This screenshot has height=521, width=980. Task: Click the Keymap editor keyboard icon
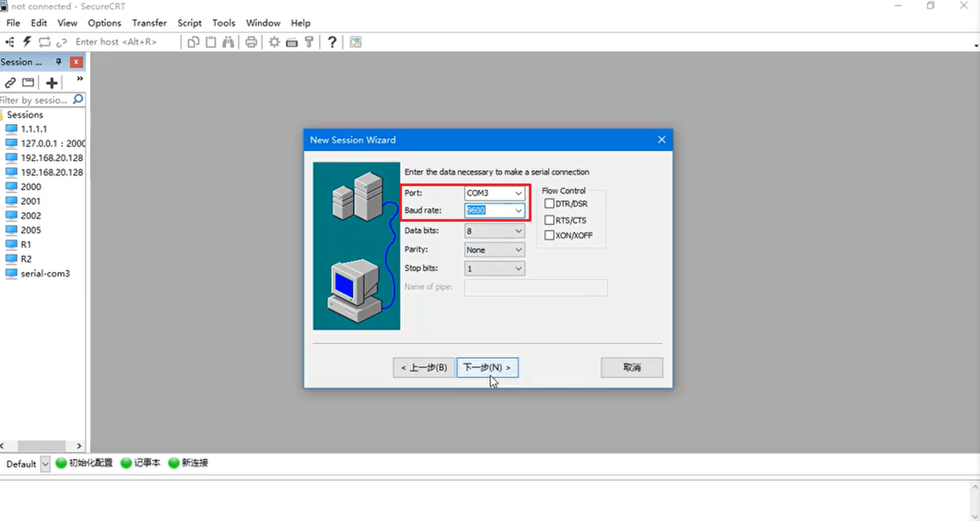pos(292,42)
